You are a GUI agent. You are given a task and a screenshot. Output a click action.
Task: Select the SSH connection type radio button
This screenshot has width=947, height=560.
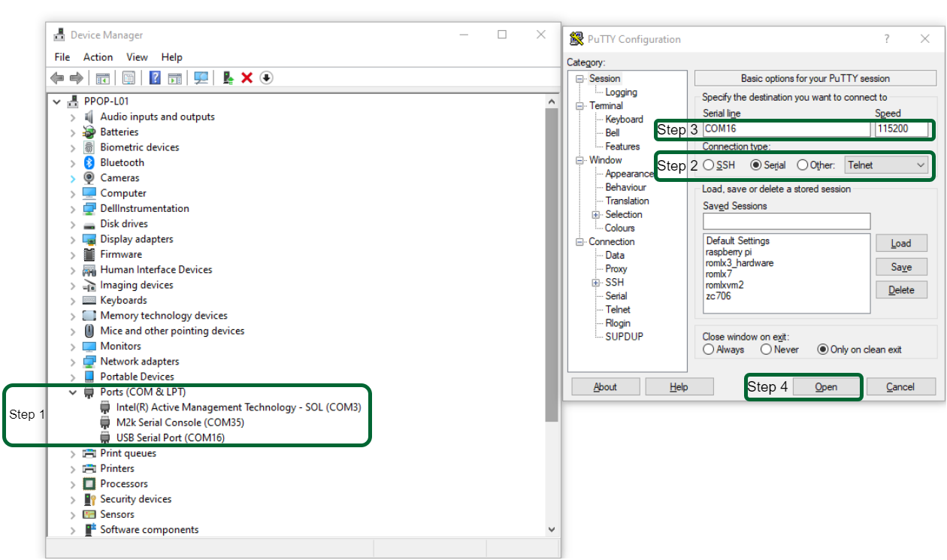click(709, 165)
